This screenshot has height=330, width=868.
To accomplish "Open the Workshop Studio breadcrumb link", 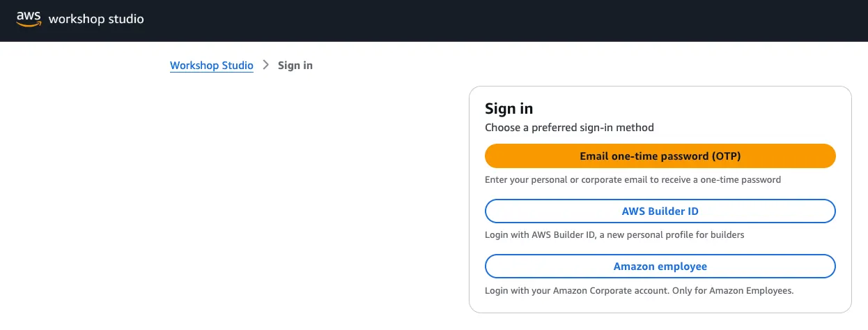I will tap(212, 66).
